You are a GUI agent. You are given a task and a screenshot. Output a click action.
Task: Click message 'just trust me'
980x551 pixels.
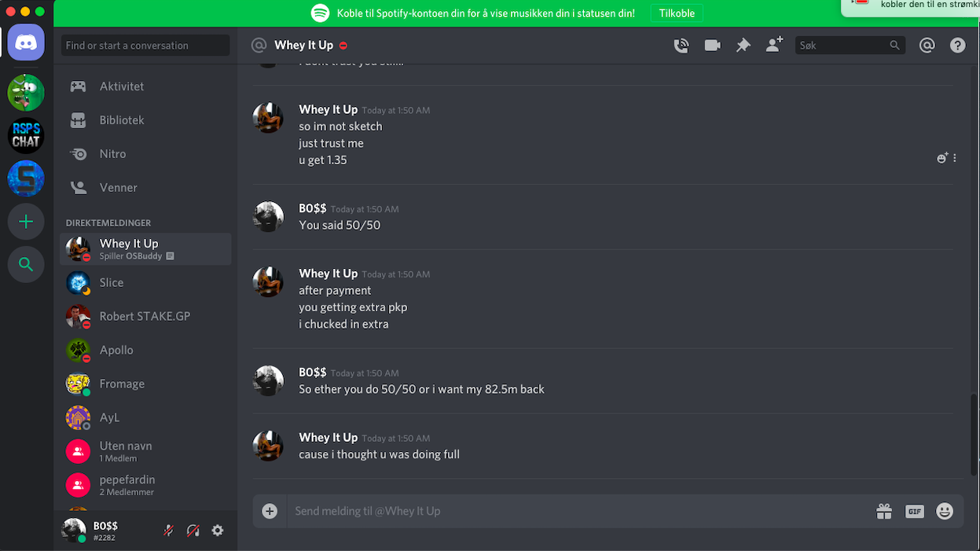[331, 143]
